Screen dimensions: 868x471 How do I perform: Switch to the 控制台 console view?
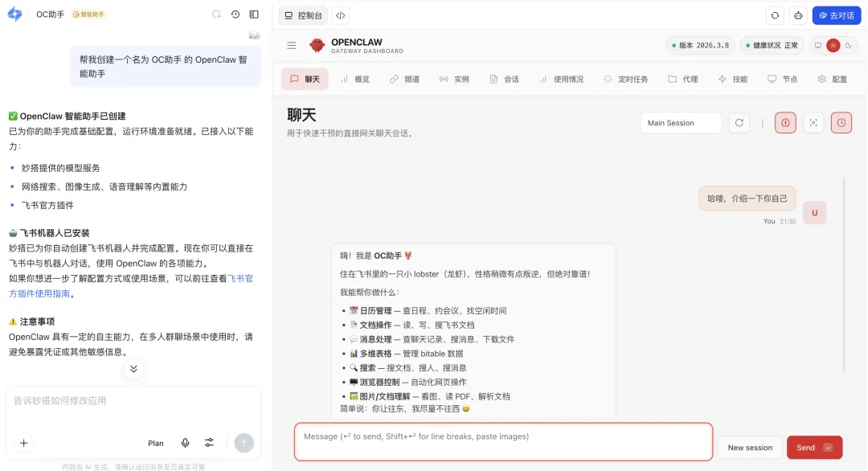303,15
